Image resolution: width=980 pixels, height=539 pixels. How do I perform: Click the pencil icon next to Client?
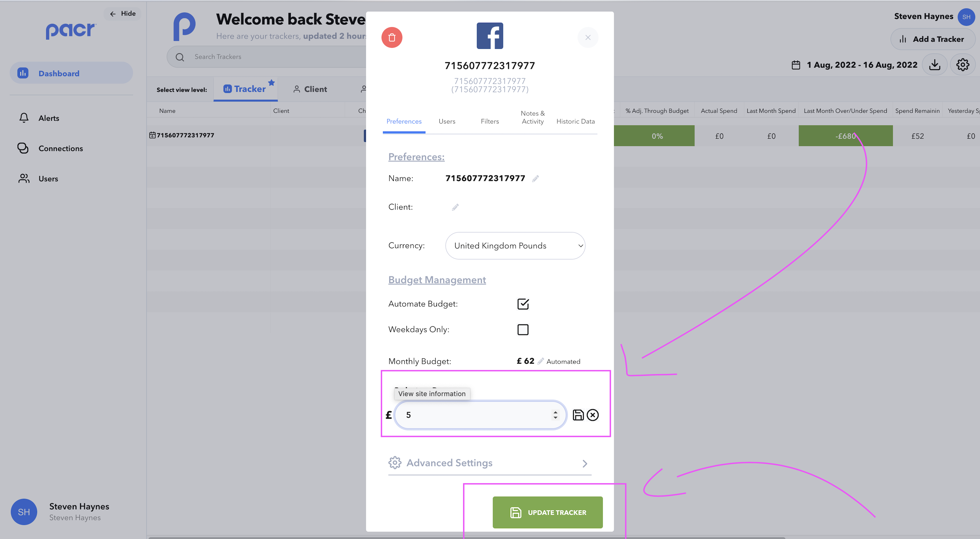[455, 207]
